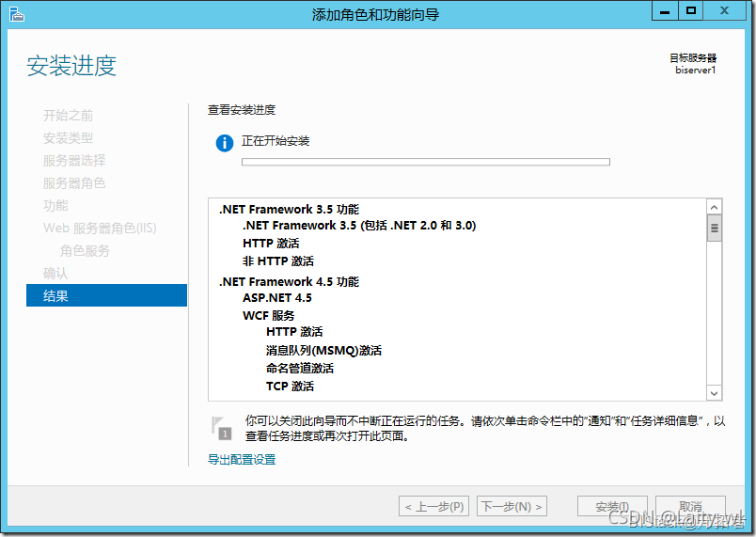
Task: Click the notification flag icon
Action: [221, 428]
